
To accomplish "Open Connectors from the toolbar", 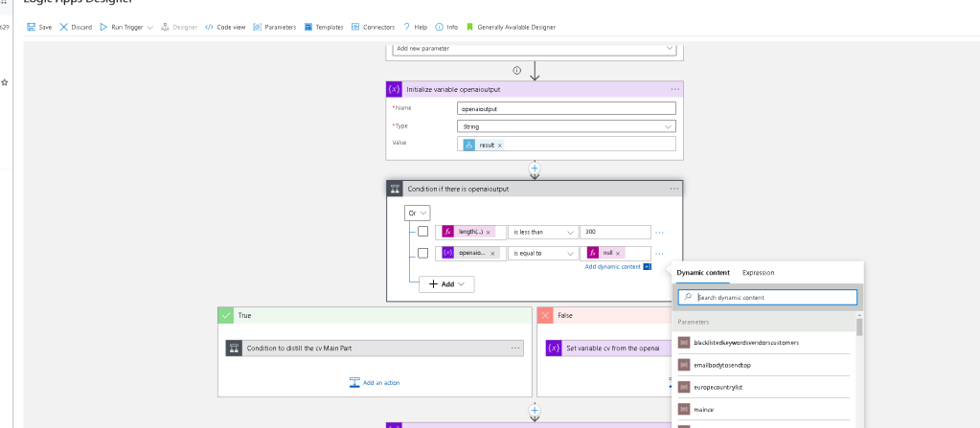I will point(373,27).
